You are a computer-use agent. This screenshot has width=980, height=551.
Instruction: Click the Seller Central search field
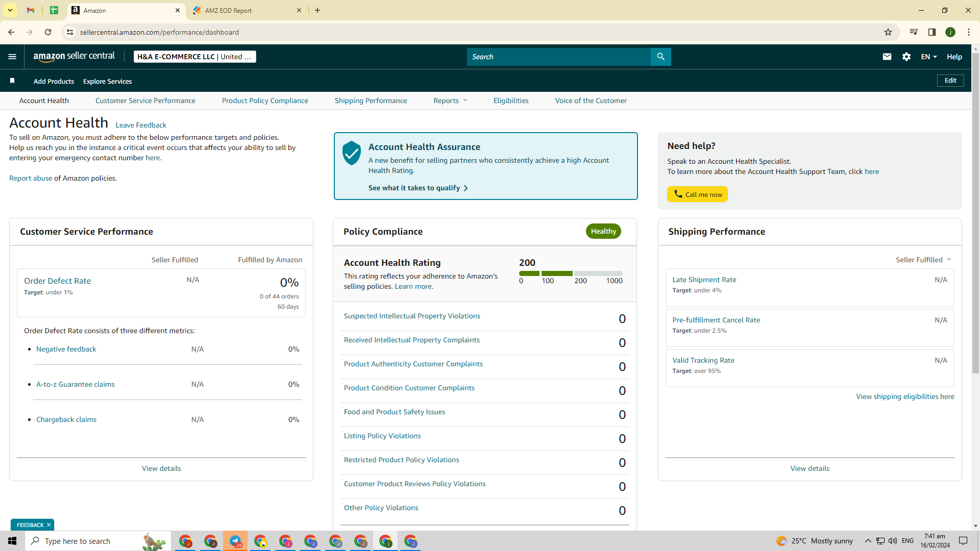point(559,57)
